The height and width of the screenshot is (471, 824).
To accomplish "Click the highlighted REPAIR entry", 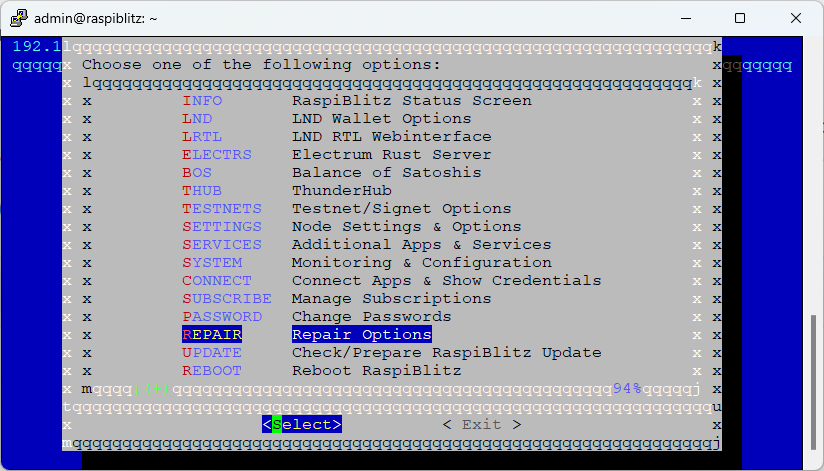I will pyautogui.click(x=212, y=334).
